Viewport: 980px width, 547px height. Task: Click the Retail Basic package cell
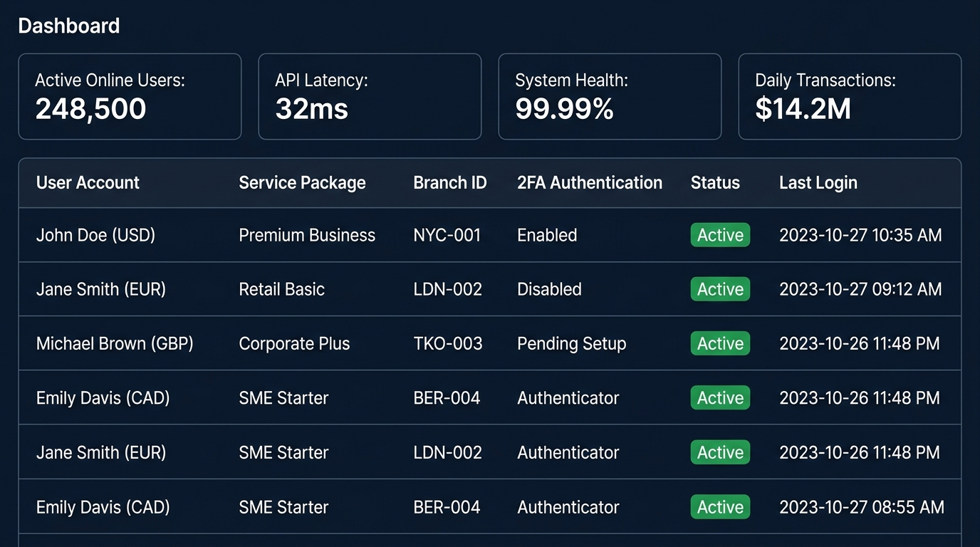tap(281, 289)
